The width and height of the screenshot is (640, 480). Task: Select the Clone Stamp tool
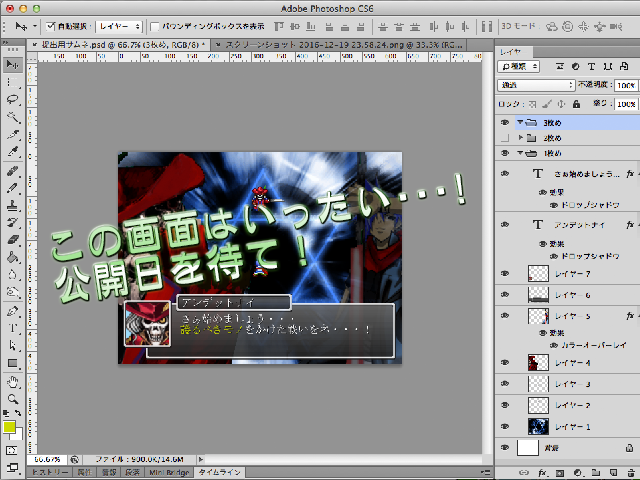[x=13, y=205]
